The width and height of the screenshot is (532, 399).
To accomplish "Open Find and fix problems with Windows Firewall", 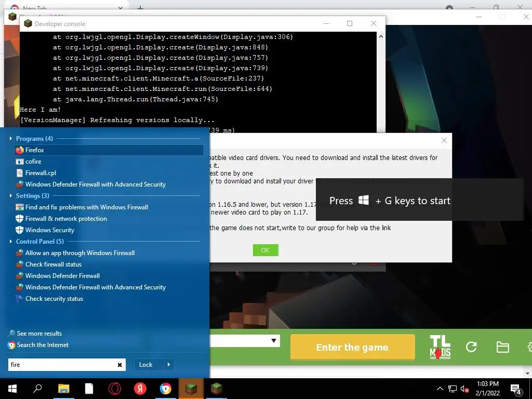I will click(x=82, y=207).
